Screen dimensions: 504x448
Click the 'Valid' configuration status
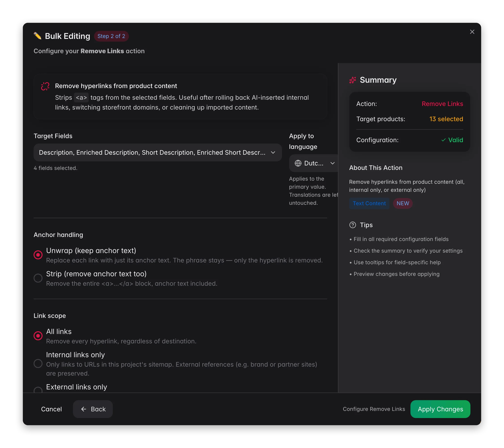pyautogui.click(x=455, y=140)
